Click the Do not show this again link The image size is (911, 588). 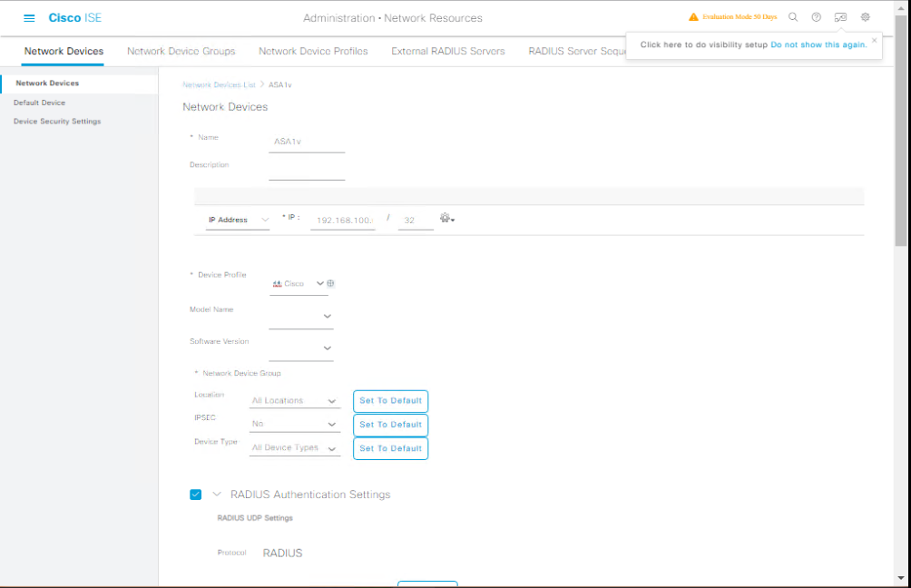coord(818,44)
